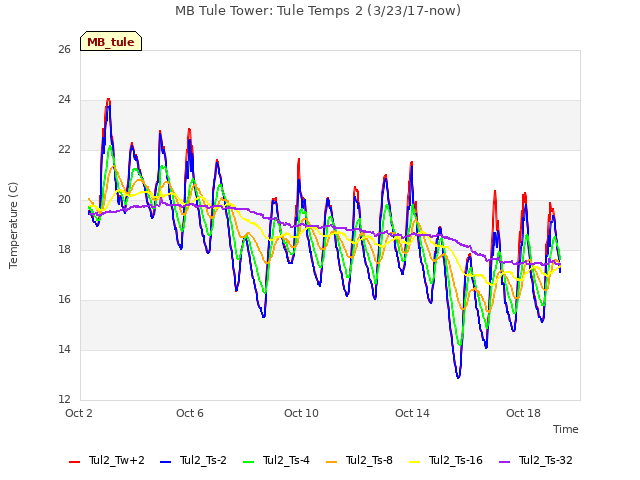The image size is (640, 480).
Task: Click the 16 y-axis value
Action: point(64,300)
